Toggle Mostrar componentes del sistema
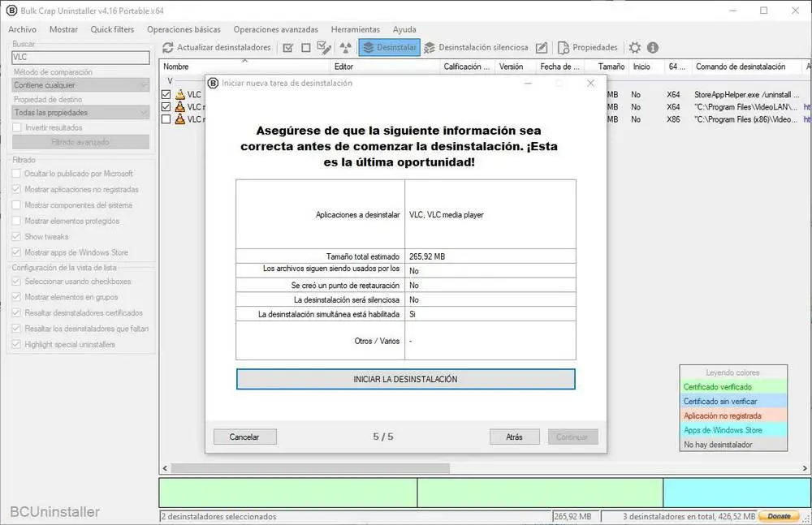This screenshot has height=525, width=812. point(16,205)
